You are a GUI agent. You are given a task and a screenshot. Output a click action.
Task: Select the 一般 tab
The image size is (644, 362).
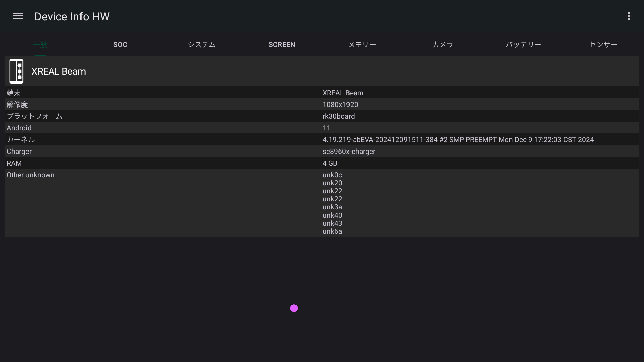click(x=40, y=45)
